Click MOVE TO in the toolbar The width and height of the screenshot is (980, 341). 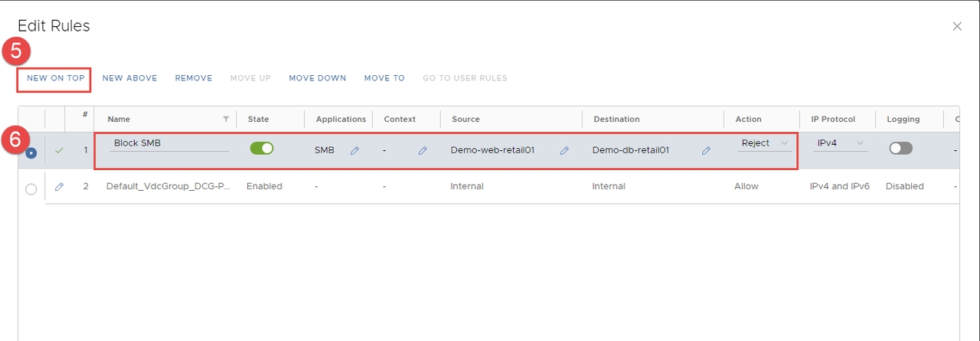384,78
